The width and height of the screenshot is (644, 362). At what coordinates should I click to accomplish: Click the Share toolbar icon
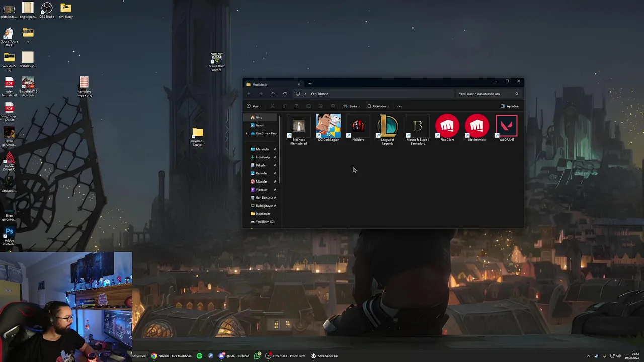pyautogui.click(x=320, y=106)
